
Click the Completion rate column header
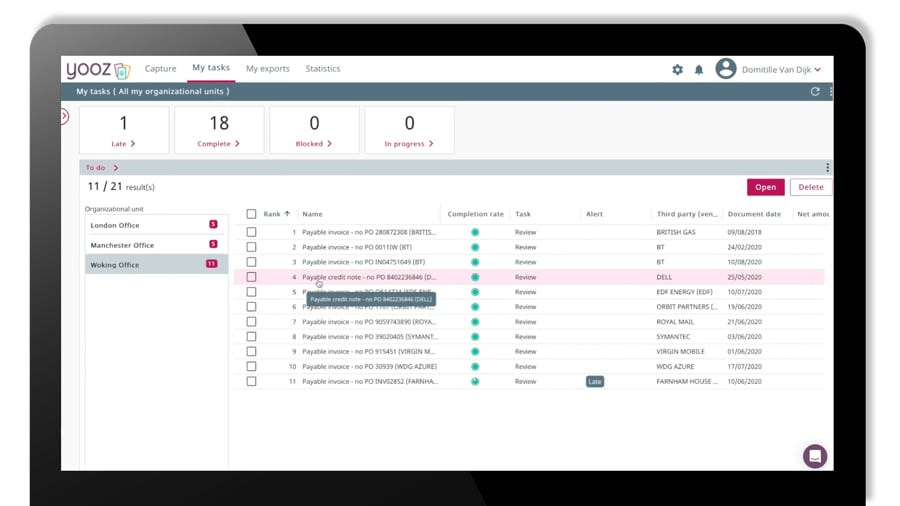[475, 214]
